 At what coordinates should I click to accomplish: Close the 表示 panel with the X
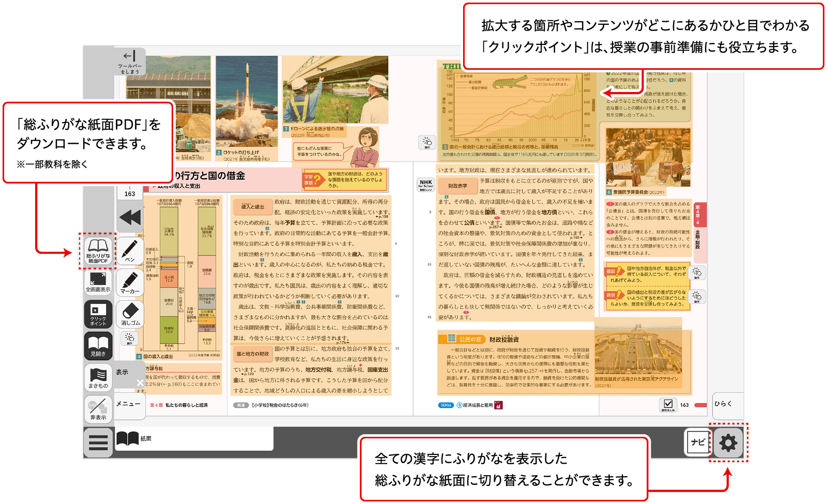[x=140, y=383]
